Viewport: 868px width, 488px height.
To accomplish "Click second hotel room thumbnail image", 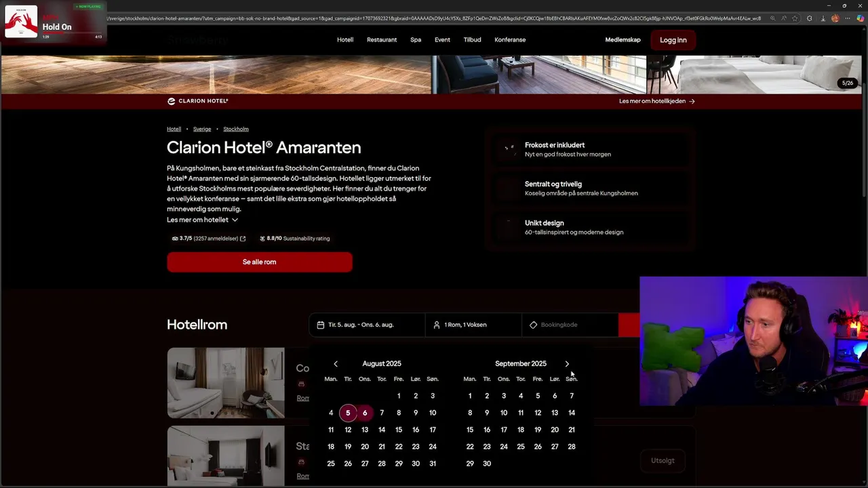I will click(x=226, y=455).
